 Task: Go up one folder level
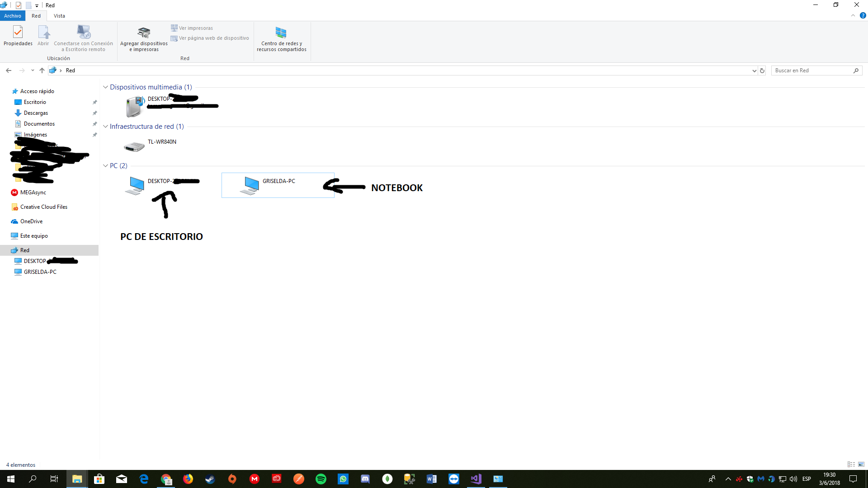point(42,70)
